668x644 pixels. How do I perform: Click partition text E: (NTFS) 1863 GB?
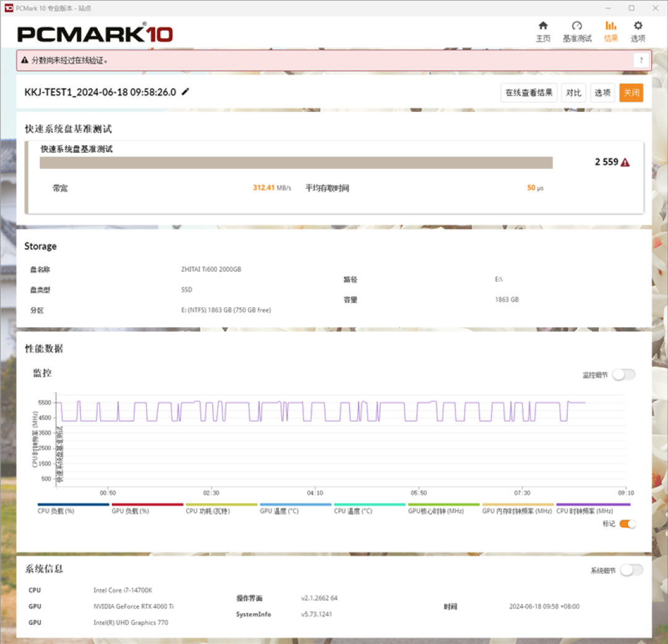[226, 311]
